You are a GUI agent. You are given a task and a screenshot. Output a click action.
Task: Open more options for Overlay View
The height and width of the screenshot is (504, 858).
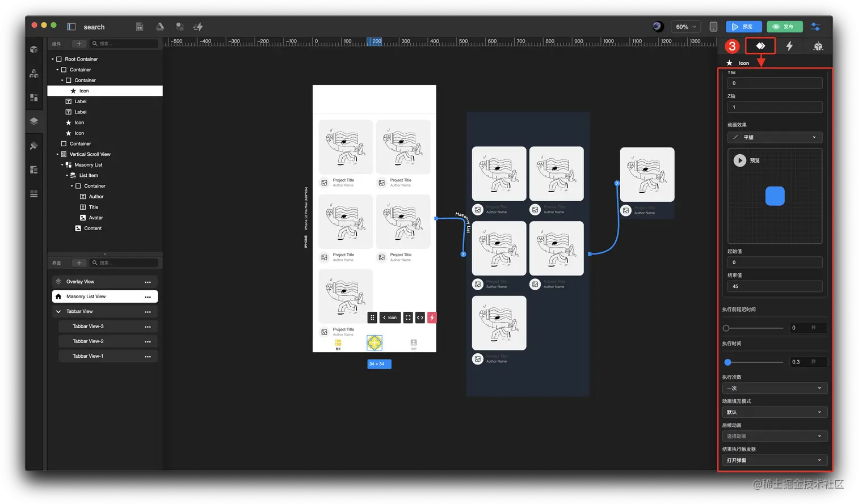point(148,282)
